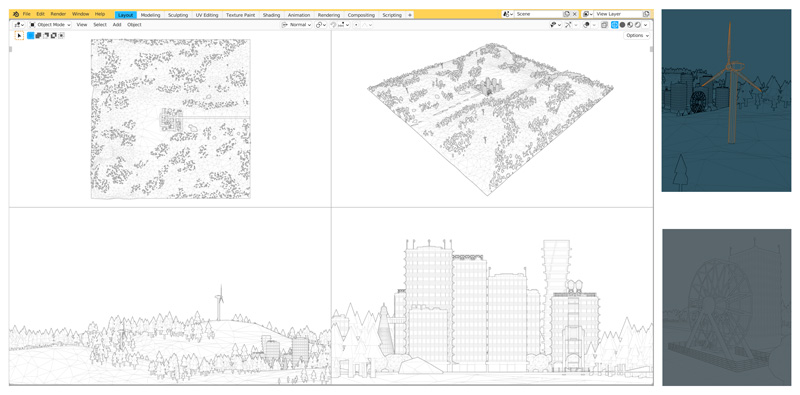This screenshot has height=395, width=800.
Task: Expand the Options dropdown
Action: point(638,36)
